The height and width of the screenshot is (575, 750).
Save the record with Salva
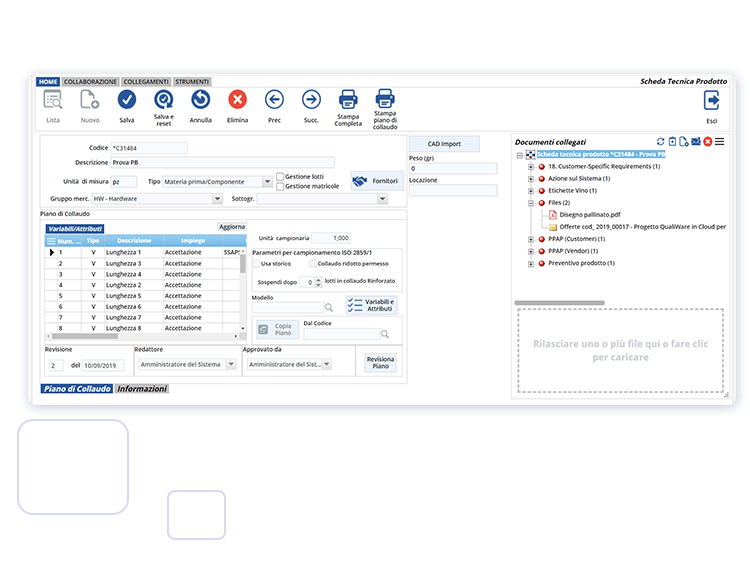pos(127,100)
